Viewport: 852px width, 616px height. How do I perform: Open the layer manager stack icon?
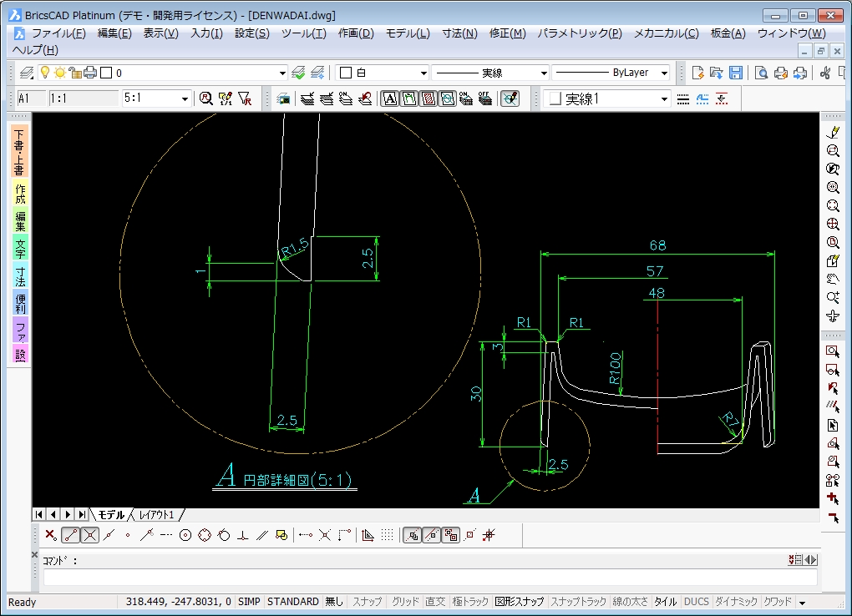click(26, 73)
